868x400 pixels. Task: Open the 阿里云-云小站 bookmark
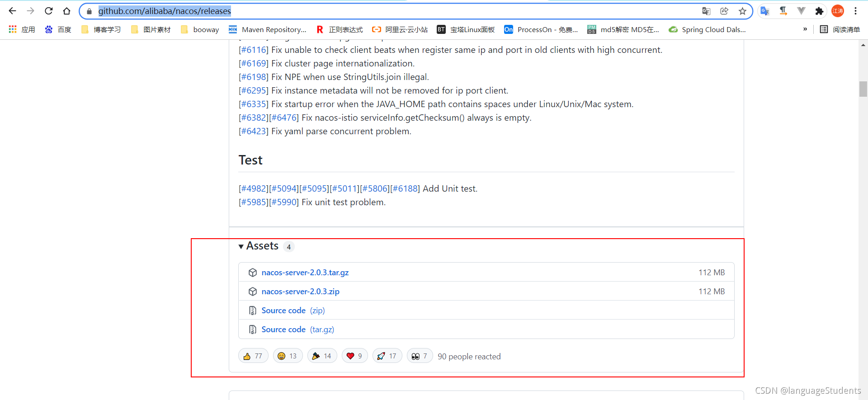[x=400, y=29]
